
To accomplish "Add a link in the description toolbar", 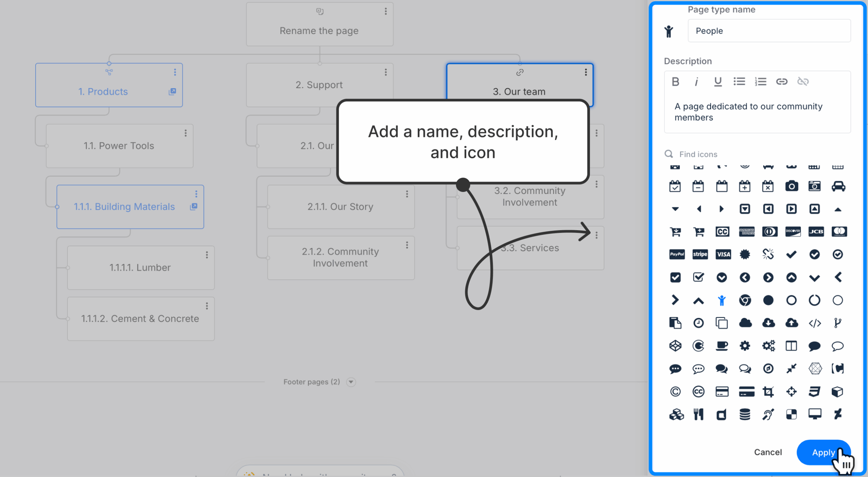I will click(782, 81).
